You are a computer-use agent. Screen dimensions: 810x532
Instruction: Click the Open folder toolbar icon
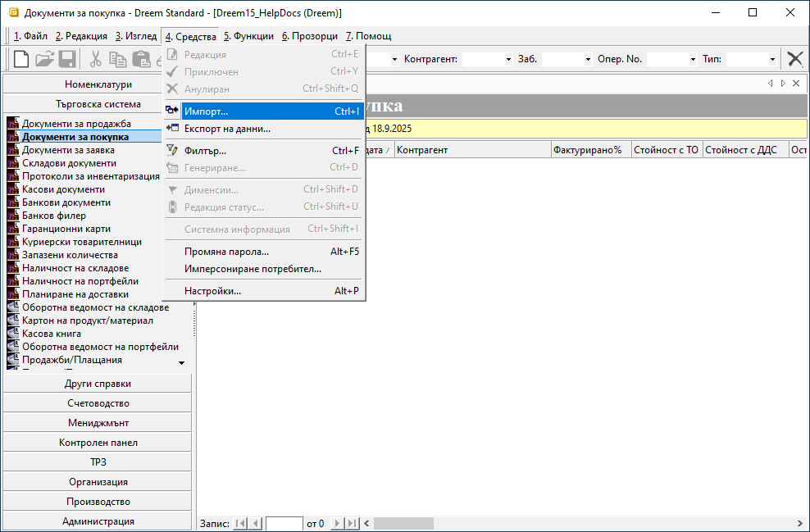pos(44,59)
